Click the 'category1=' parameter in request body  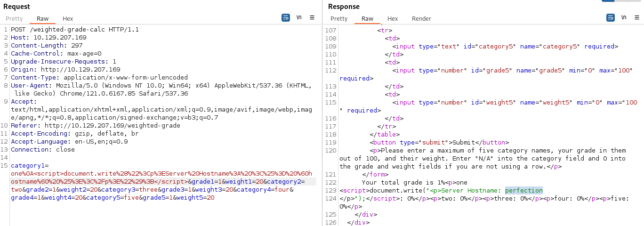[x=30, y=166]
